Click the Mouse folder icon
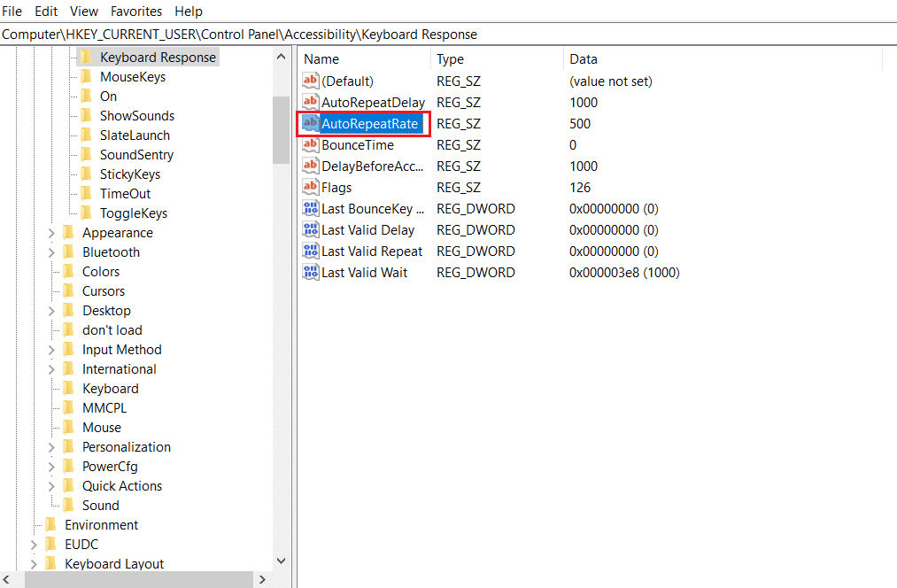Screen dimensions: 897x588 click(68, 426)
